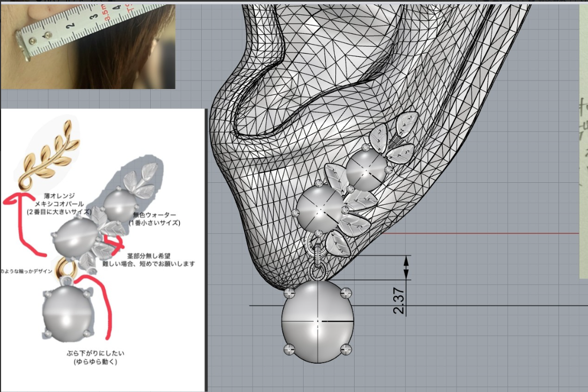588x392 pixels.
Task: Click the メキシコオパール text label
Action: click(59, 203)
